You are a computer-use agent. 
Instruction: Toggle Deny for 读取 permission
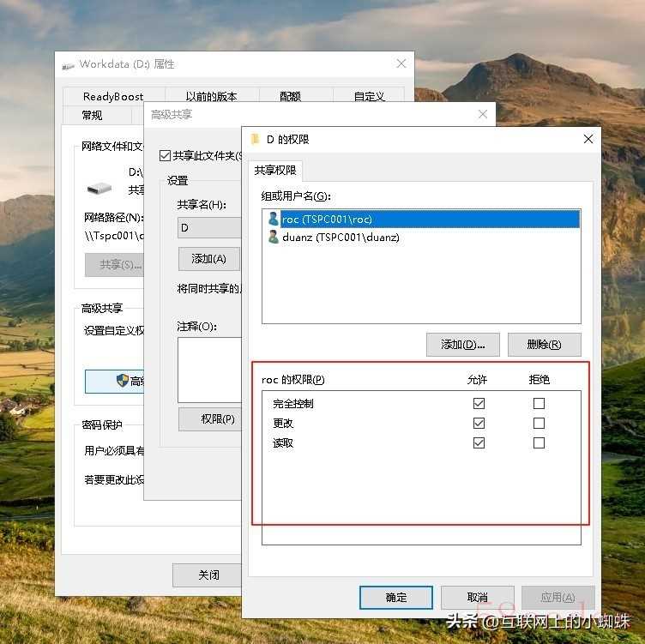pyautogui.click(x=539, y=442)
